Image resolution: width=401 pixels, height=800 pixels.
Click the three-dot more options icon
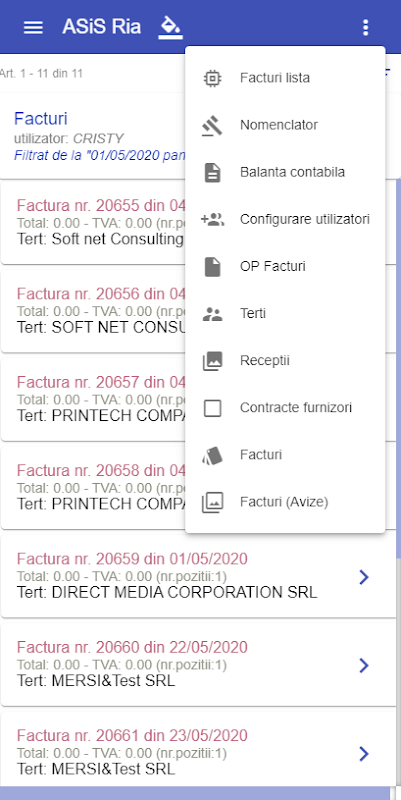click(x=365, y=27)
